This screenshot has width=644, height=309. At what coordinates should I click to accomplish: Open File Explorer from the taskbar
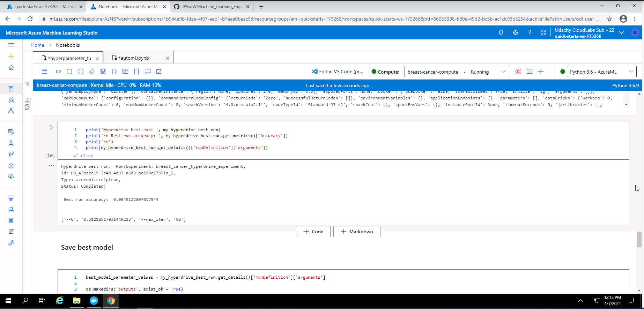(77, 301)
